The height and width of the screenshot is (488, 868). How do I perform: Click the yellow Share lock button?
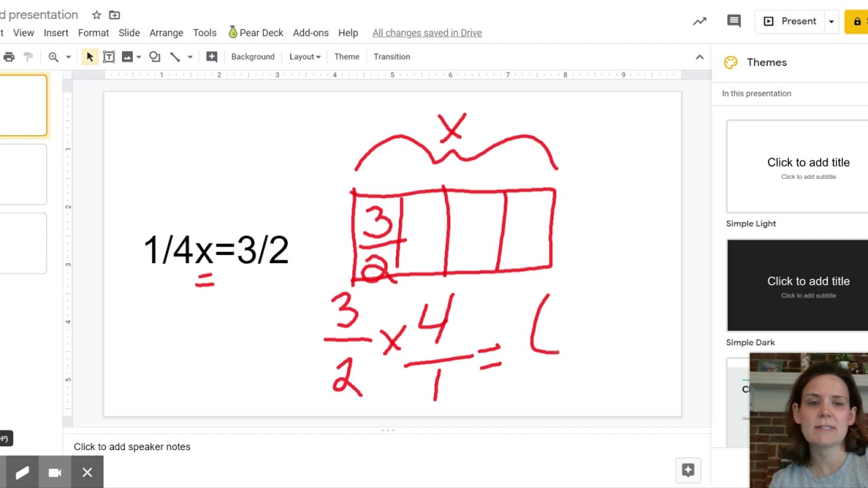click(x=856, y=22)
